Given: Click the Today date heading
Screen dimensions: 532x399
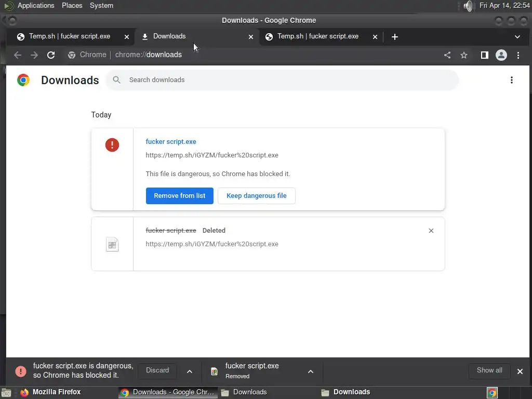Looking at the screenshot, I should coord(101,115).
